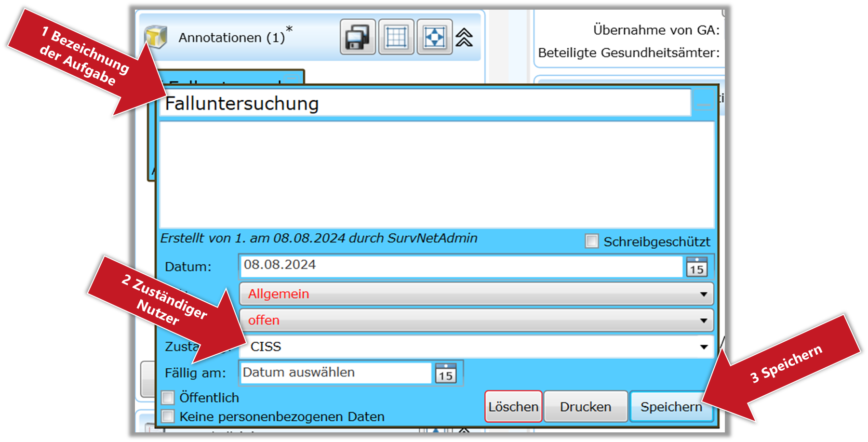The image size is (868, 442).
Task: Collapse Annotationen panel with double chevron
Action: point(464,37)
